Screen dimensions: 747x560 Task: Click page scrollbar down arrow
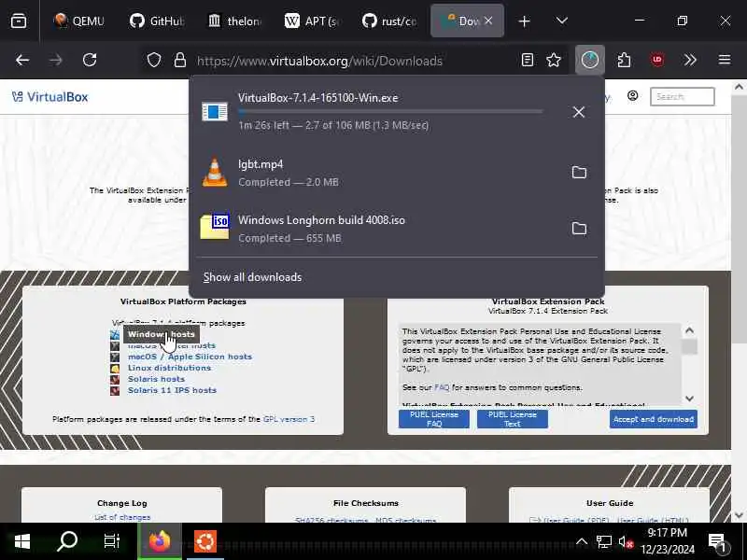(x=739, y=515)
